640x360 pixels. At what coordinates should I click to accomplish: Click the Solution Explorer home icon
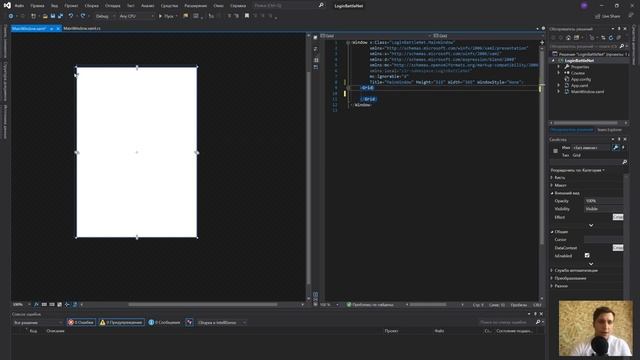[x=568, y=38]
